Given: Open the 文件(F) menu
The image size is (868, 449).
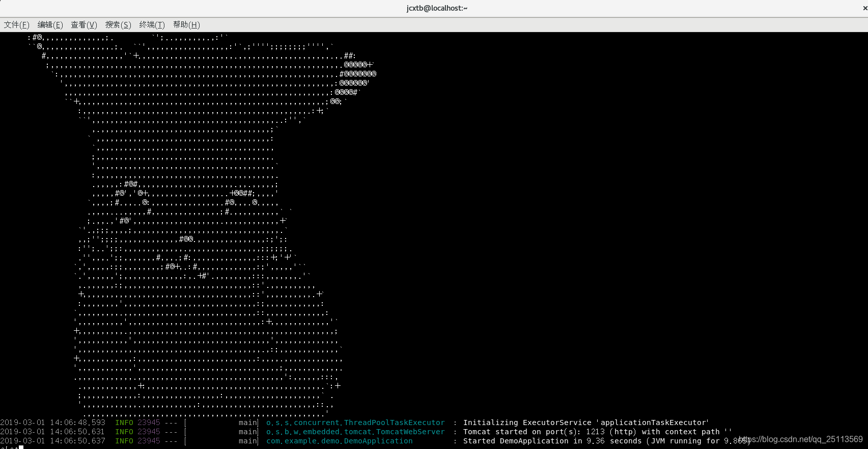Looking at the screenshot, I should click(x=17, y=24).
